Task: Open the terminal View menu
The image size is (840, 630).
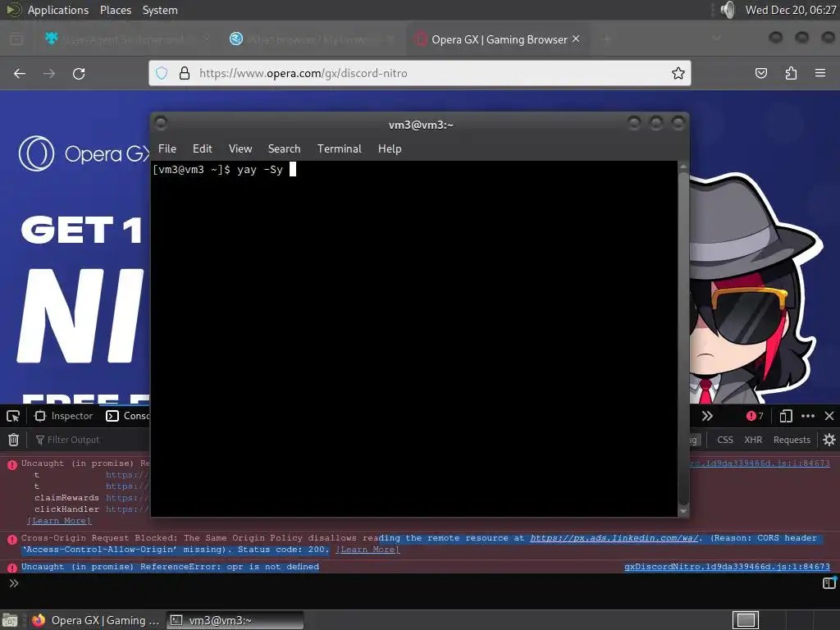Action: (240, 149)
